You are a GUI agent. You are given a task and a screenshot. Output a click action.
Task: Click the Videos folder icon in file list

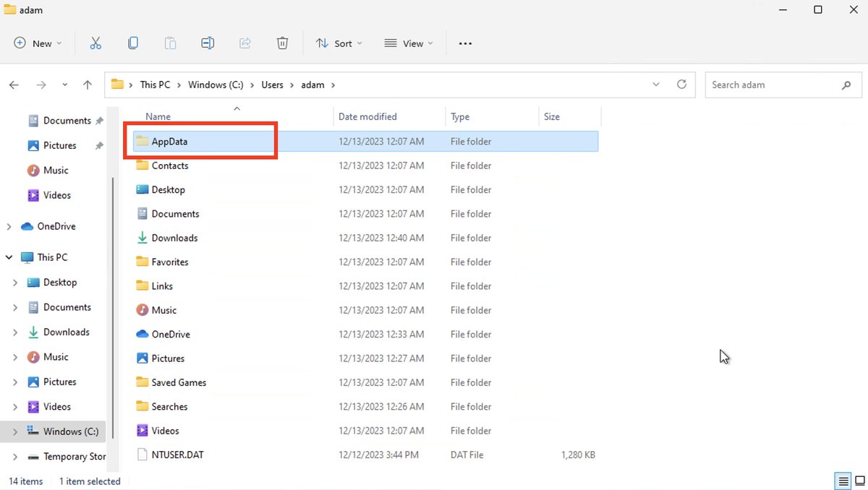tap(142, 431)
